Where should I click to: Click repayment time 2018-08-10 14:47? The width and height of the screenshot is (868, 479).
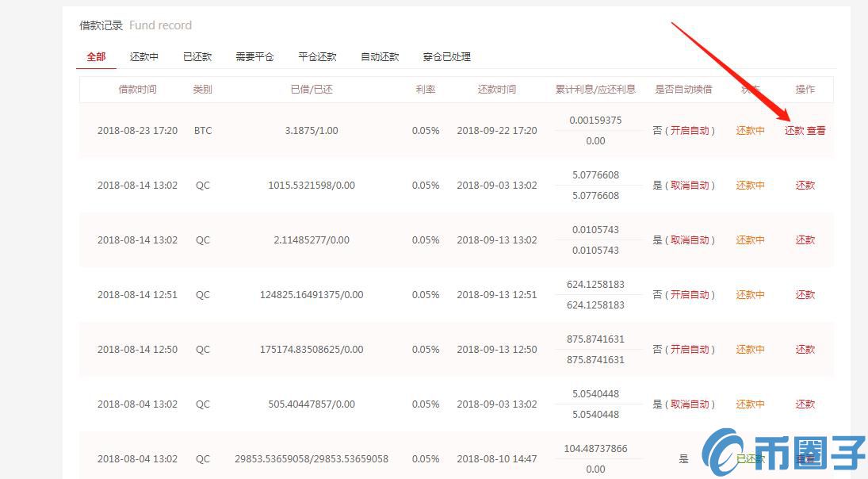[x=496, y=459]
